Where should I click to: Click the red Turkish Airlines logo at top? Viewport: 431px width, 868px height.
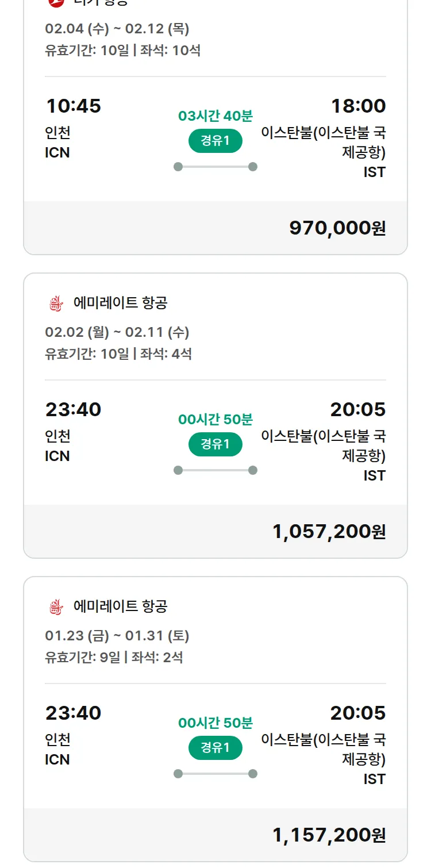[56, 2]
